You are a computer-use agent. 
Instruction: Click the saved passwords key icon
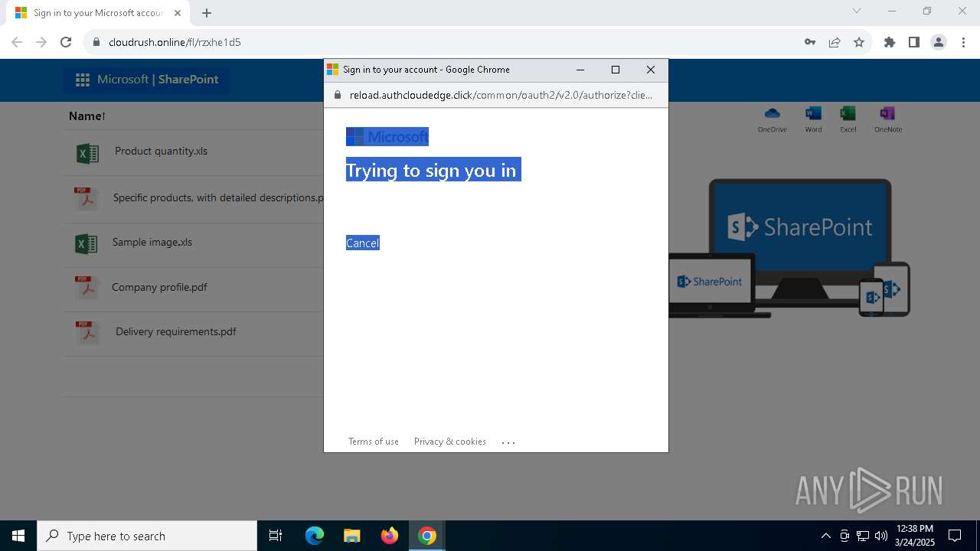coord(810,42)
